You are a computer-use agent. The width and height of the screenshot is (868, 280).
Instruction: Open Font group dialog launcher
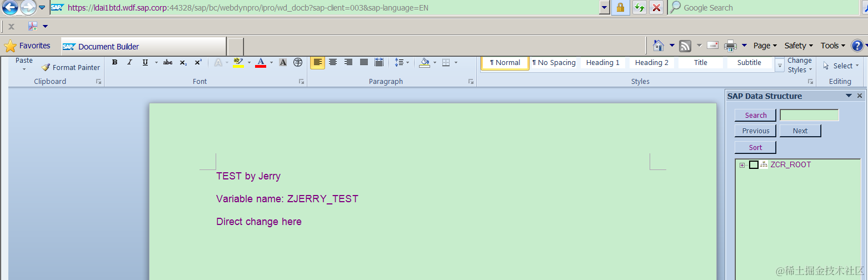tap(301, 82)
